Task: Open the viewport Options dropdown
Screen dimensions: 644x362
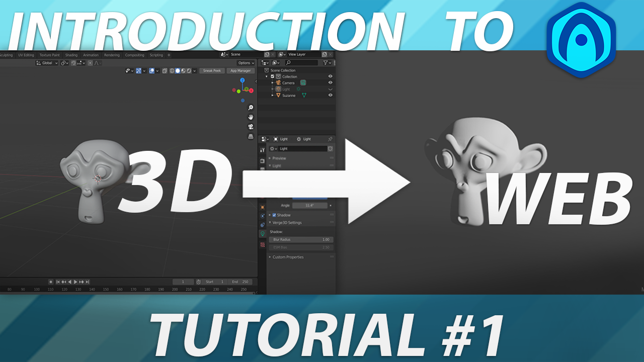Action: pos(246,63)
